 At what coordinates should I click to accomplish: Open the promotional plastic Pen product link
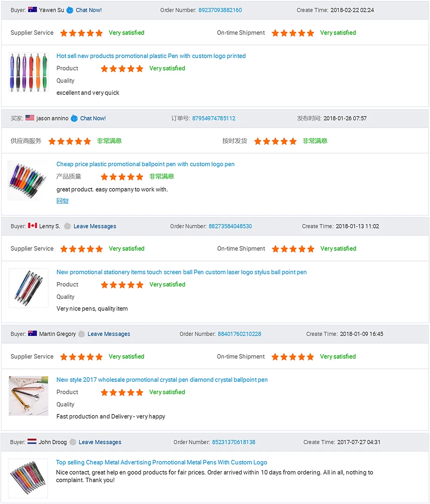coord(151,56)
